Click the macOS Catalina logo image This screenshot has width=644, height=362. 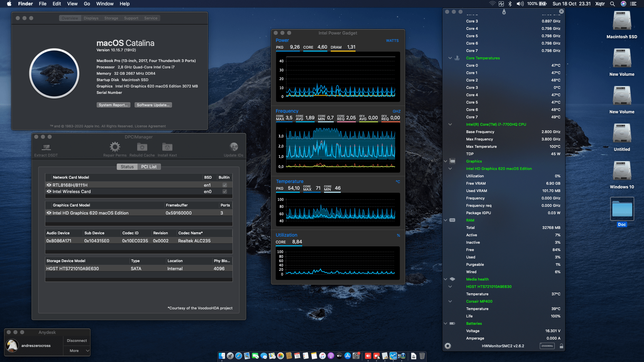tap(54, 73)
